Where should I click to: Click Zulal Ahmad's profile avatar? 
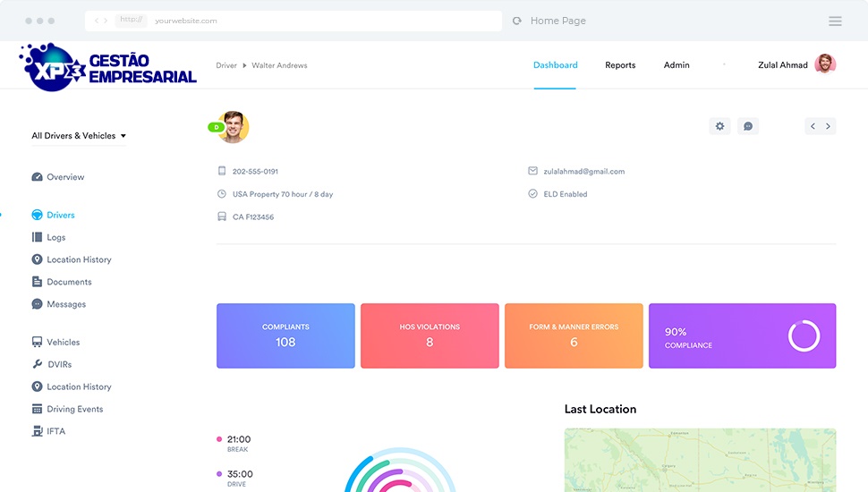click(x=825, y=64)
